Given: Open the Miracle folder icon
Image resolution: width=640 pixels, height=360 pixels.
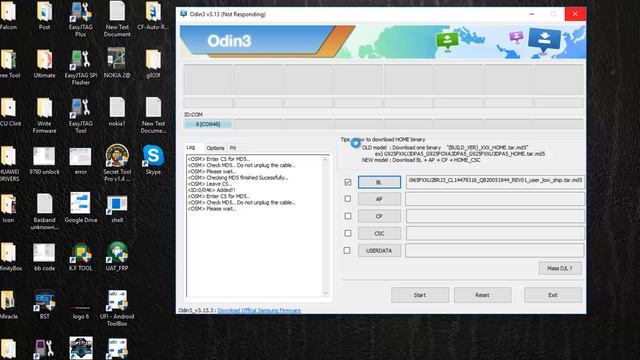Looking at the screenshot, I should pyautogui.click(x=8, y=305).
